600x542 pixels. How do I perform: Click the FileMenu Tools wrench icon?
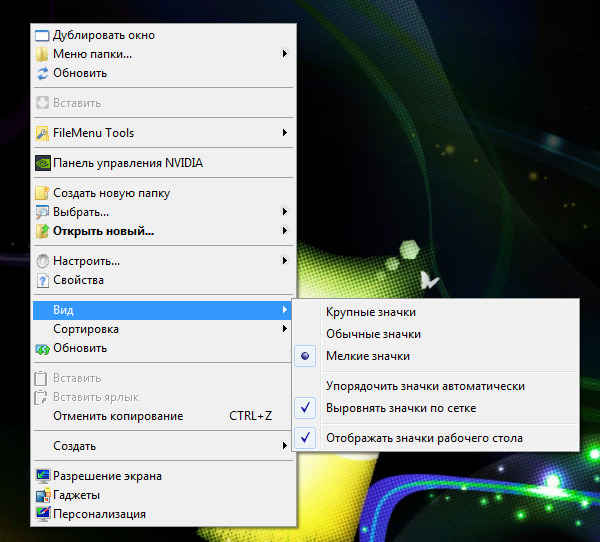42,133
